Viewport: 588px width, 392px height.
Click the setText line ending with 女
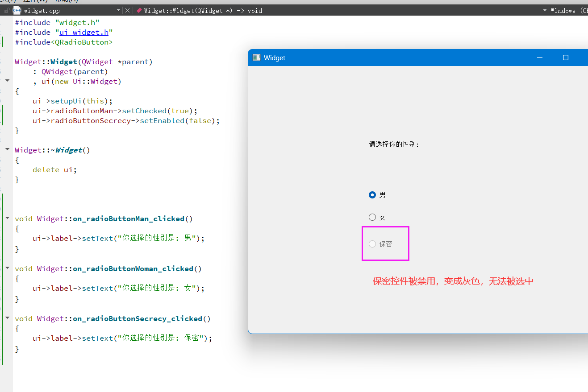118,288
